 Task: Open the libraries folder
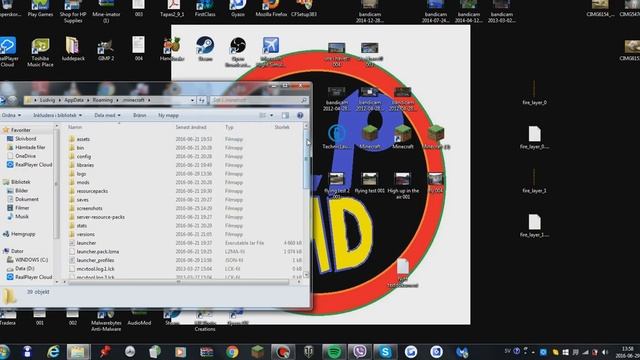[85, 165]
